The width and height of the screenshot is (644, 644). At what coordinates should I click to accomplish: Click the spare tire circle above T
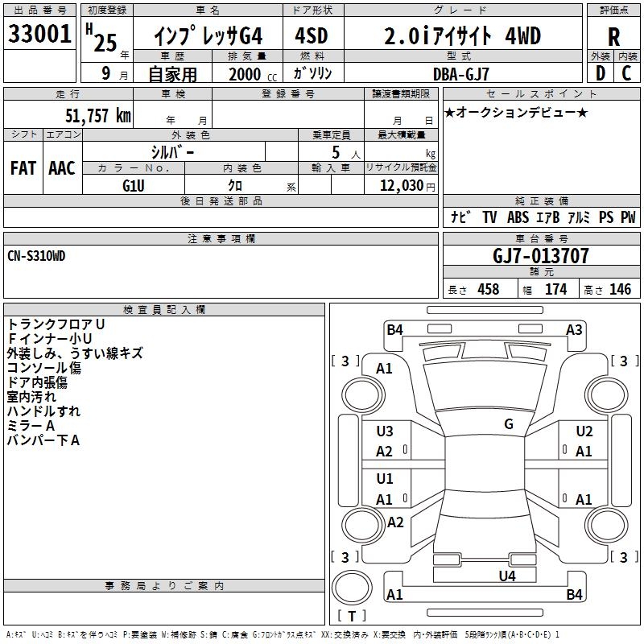[x=352, y=588]
